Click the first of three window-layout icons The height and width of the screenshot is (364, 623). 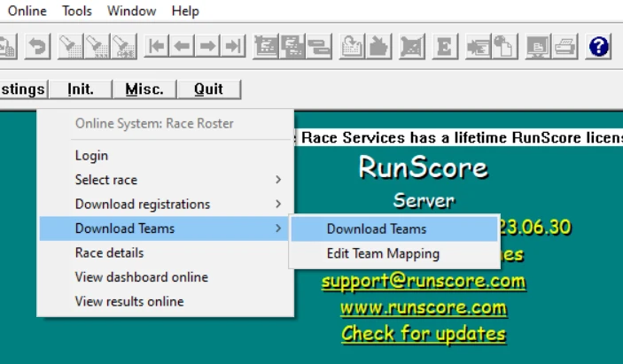(266, 47)
